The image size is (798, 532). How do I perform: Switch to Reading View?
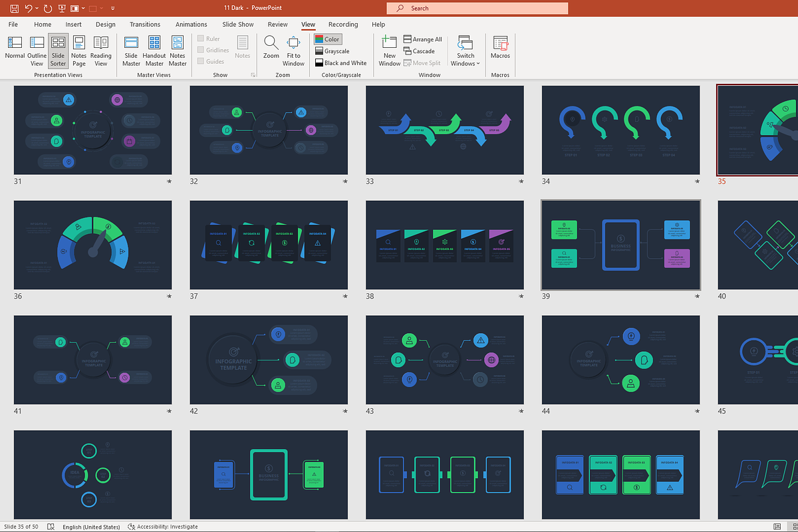click(x=101, y=51)
